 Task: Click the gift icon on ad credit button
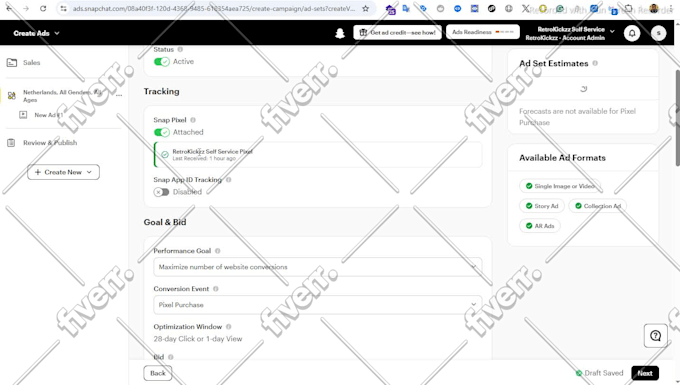pyautogui.click(x=363, y=33)
